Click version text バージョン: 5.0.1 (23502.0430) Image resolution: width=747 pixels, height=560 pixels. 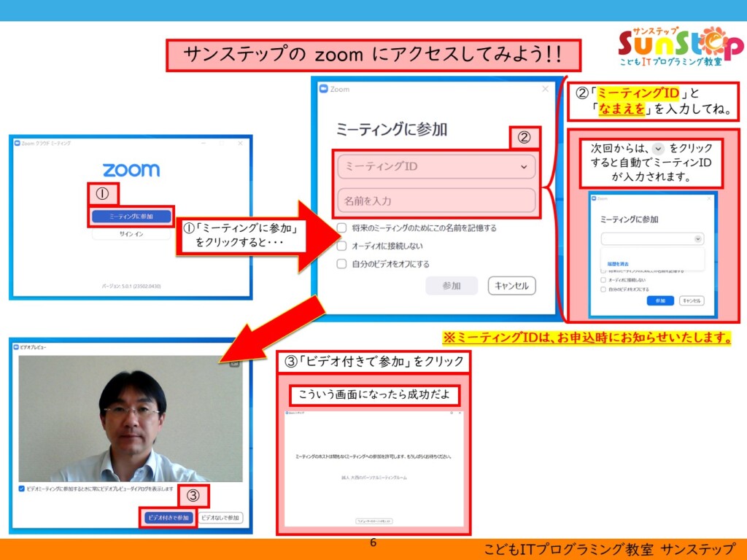[131, 286]
